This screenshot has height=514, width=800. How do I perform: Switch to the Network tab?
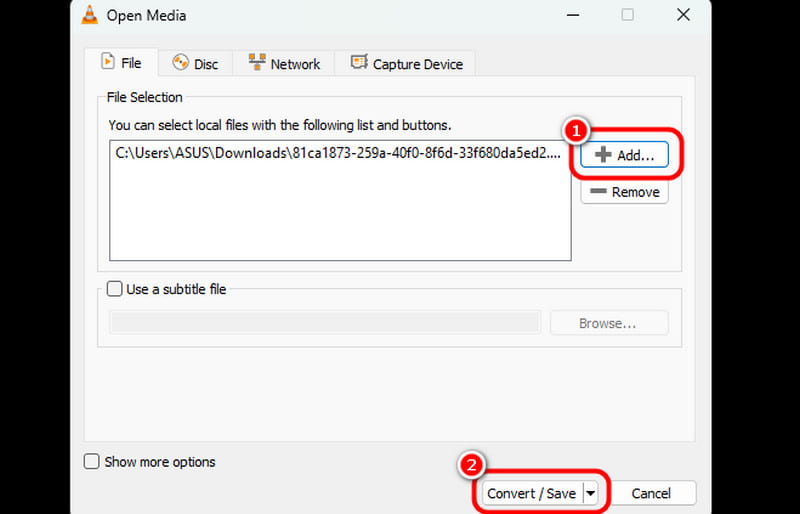point(284,64)
